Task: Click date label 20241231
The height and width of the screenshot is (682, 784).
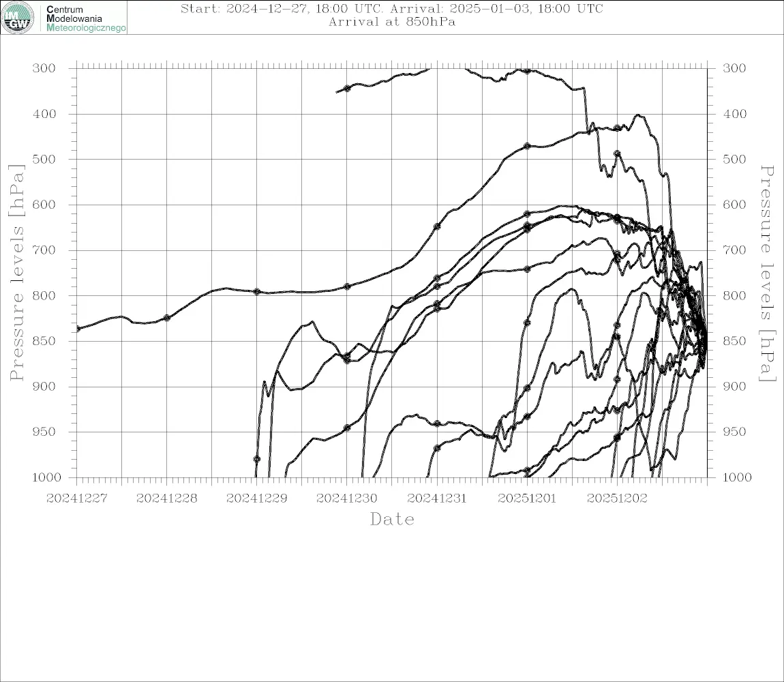Action: pyautogui.click(x=437, y=499)
